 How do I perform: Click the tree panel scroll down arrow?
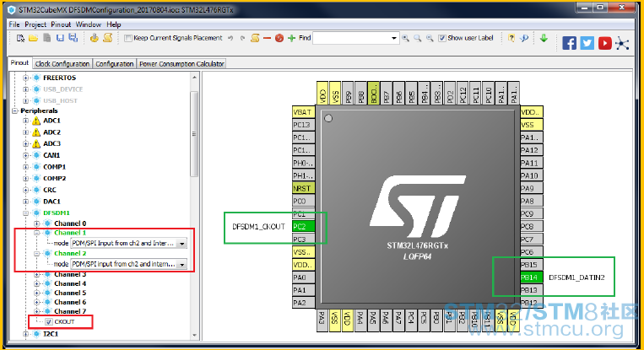195,335
